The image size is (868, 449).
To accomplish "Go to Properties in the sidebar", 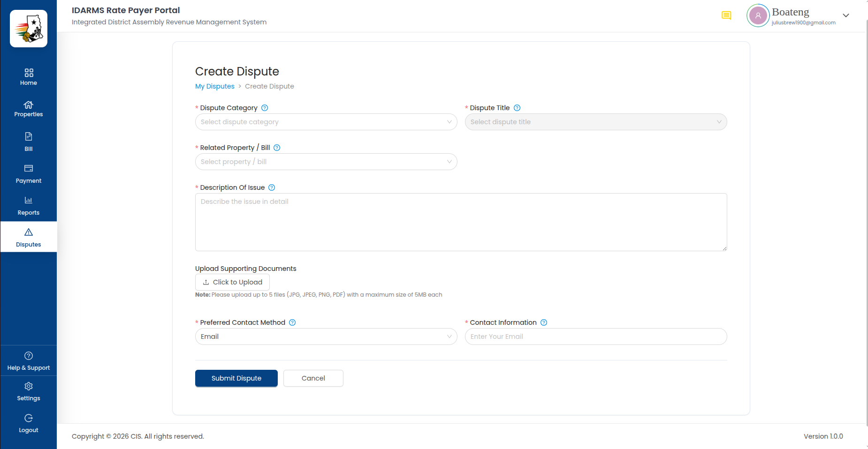I will pyautogui.click(x=29, y=109).
